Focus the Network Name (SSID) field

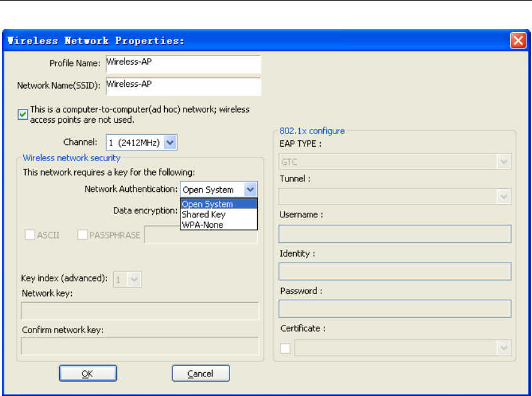182,86
